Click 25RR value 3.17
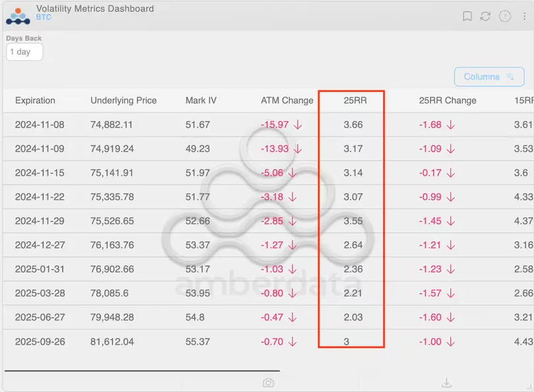The image size is (534, 392). tap(353, 149)
